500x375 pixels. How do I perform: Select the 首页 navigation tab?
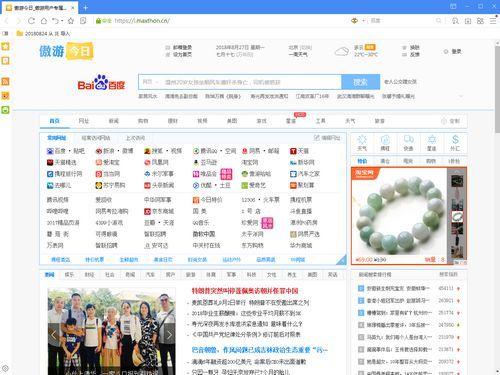click(55, 121)
